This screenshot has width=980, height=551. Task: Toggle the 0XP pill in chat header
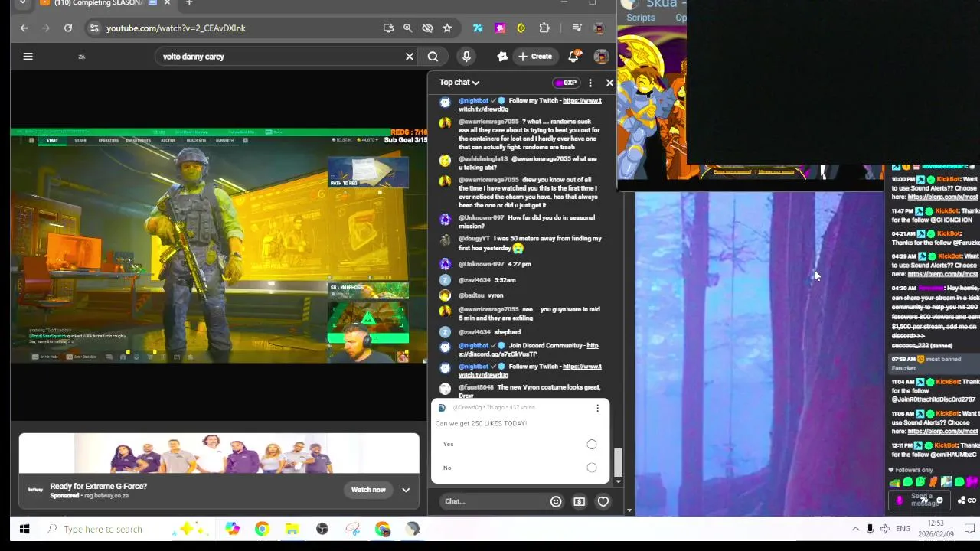pyautogui.click(x=565, y=83)
